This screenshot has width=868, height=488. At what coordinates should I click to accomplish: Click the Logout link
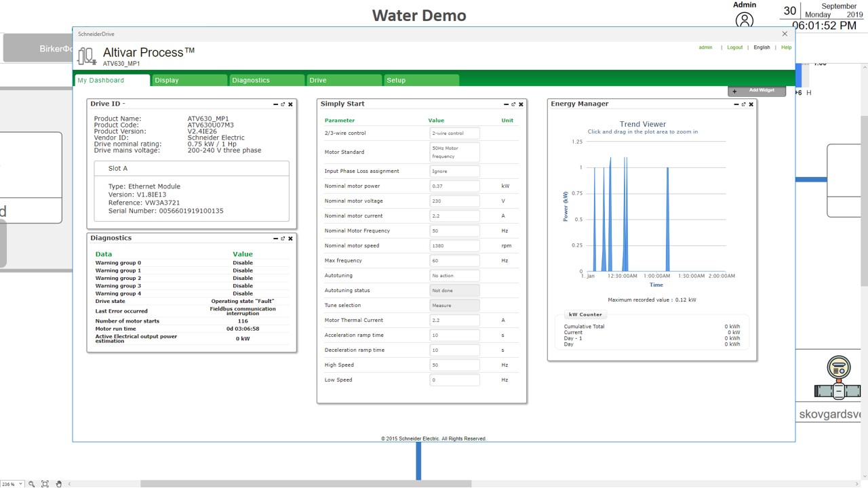pyautogui.click(x=734, y=47)
